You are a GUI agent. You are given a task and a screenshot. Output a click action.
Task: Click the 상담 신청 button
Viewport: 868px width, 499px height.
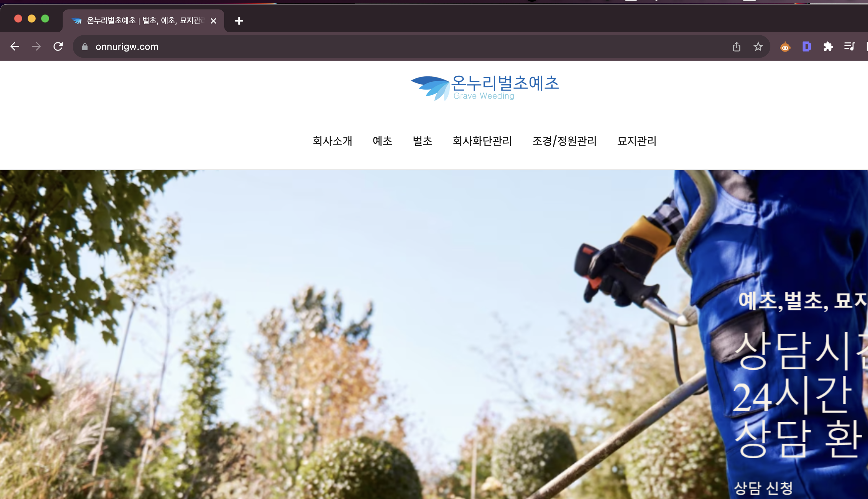click(763, 487)
